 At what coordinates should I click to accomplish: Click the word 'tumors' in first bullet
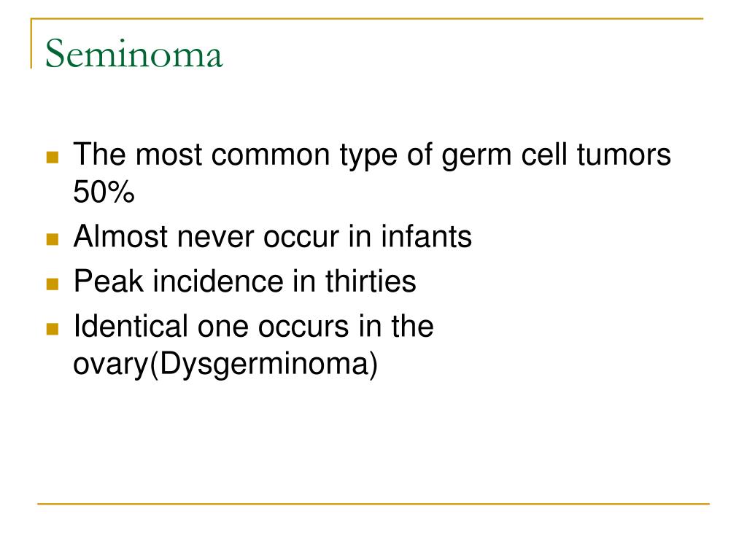pos(624,155)
